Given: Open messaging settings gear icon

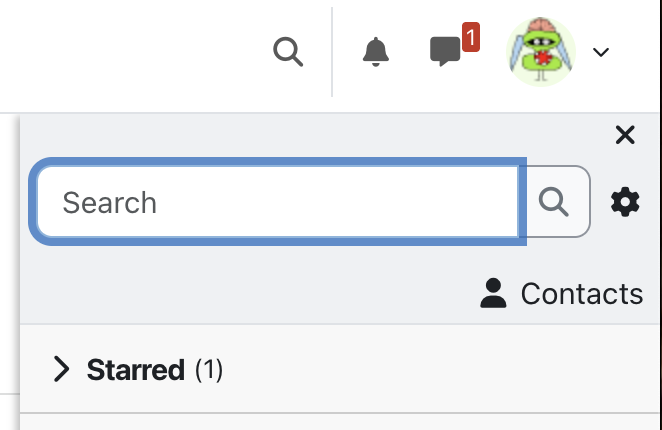Looking at the screenshot, I should coord(625,202).
